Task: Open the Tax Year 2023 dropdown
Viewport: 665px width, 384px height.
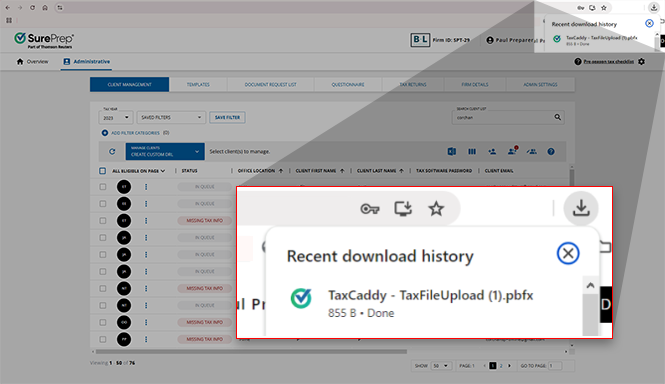Action: [x=116, y=118]
